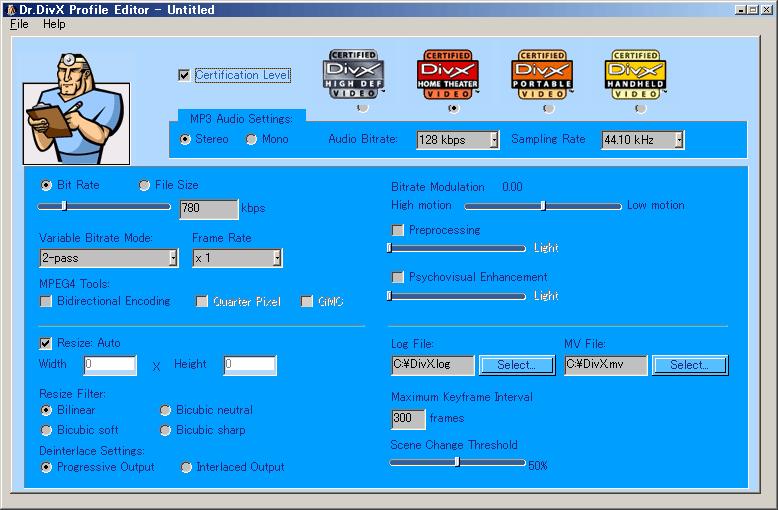Click the DivX Home Theater Video certified badge
Viewport: 778px width, 510px height.
448,74
